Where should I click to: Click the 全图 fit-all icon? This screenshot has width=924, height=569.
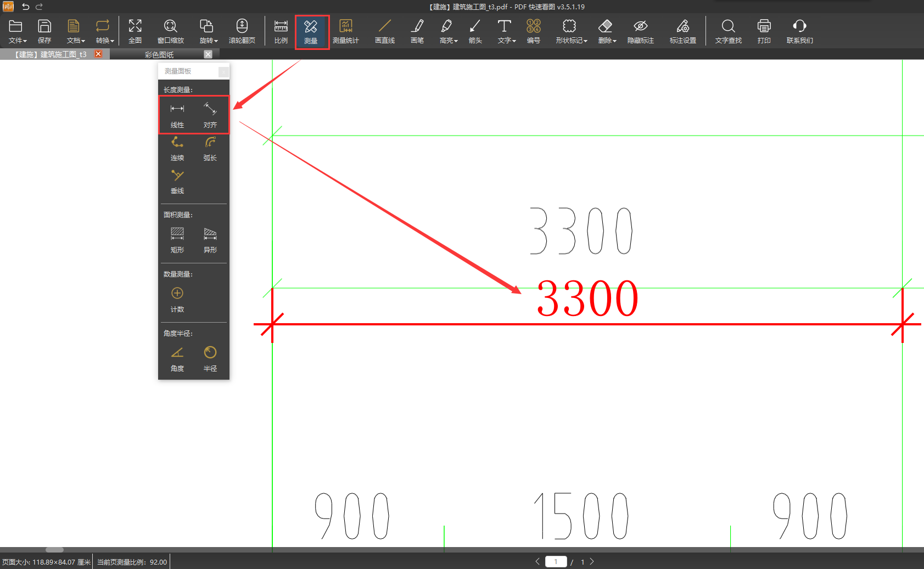[135, 32]
